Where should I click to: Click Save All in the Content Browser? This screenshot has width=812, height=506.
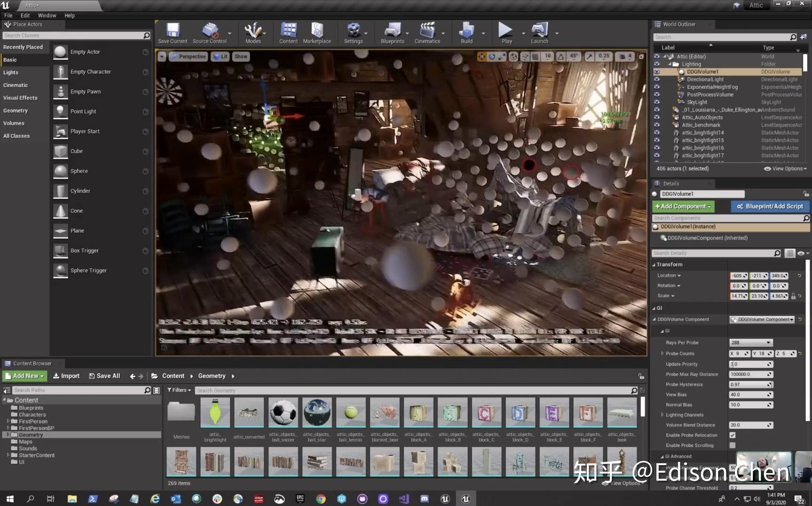[x=104, y=376]
